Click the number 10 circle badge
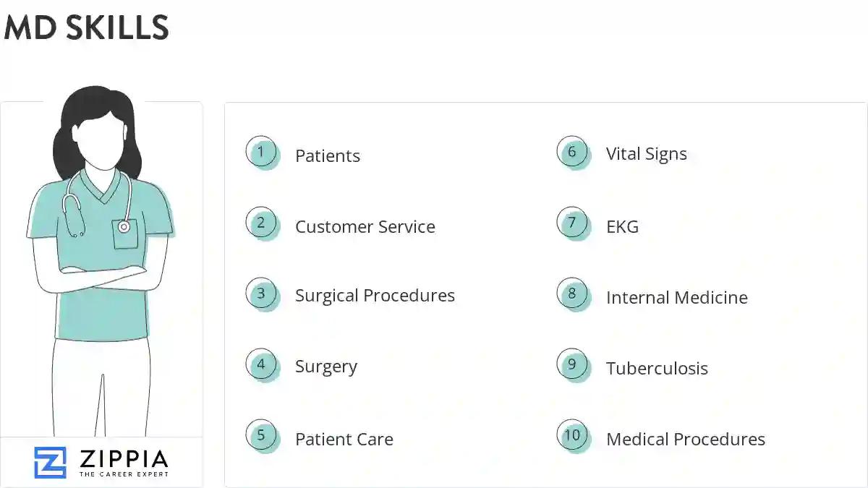The image size is (868, 488). (x=572, y=435)
